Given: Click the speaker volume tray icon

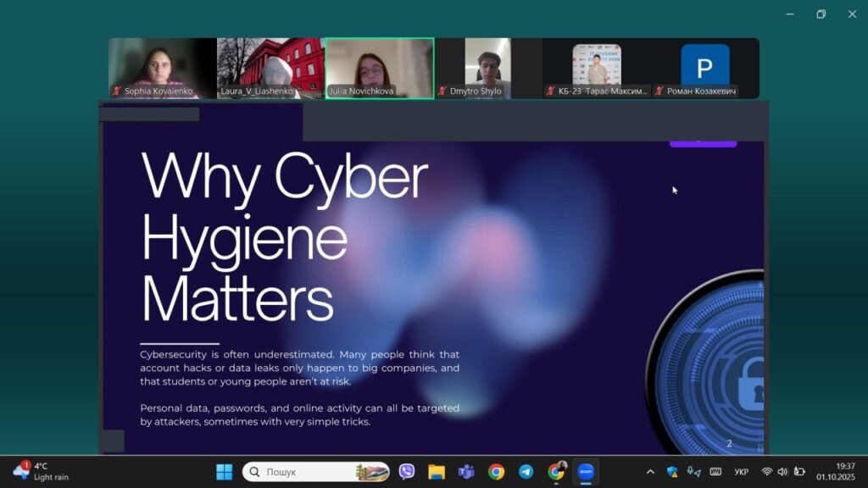Looking at the screenshot, I should coord(782,472).
